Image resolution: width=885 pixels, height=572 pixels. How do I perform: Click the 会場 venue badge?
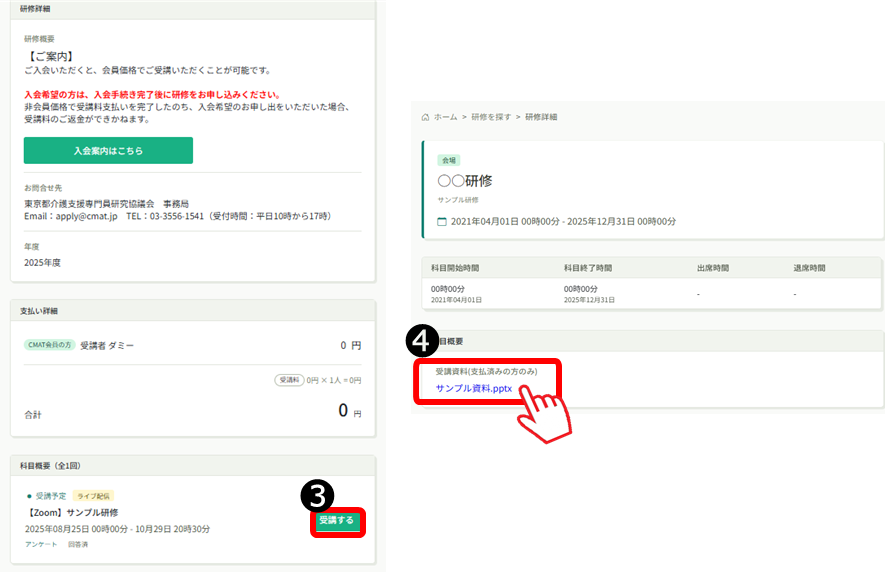point(449,160)
